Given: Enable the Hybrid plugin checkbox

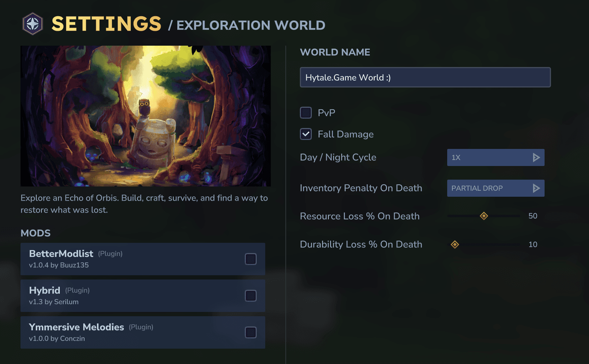Looking at the screenshot, I should tap(251, 295).
